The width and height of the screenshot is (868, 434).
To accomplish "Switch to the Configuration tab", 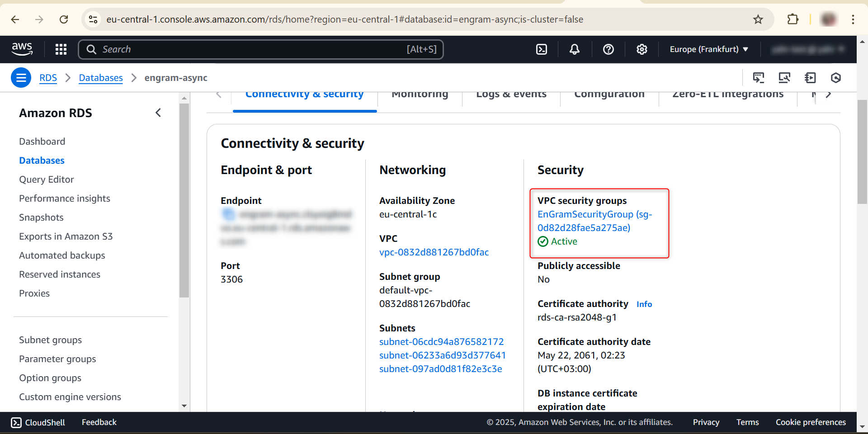I will pyautogui.click(x=609, y=95).
